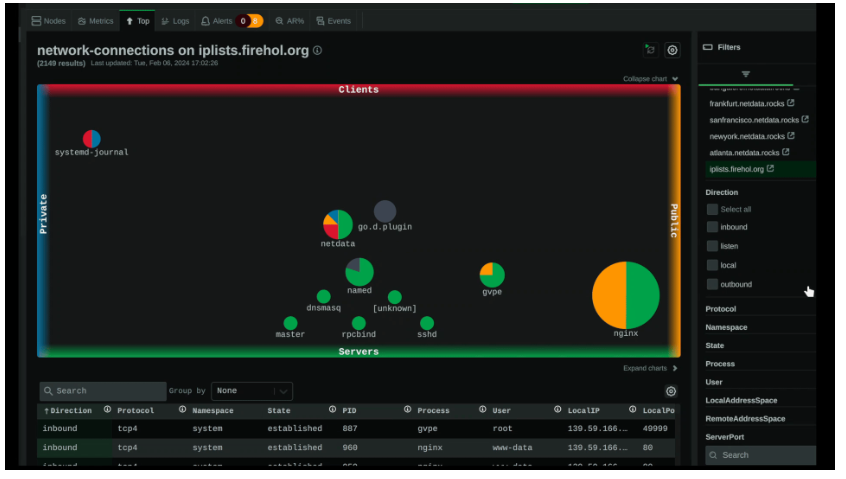Click the alerts bell icon
Screen dimensions: 846x479
(x=206, y=21)
